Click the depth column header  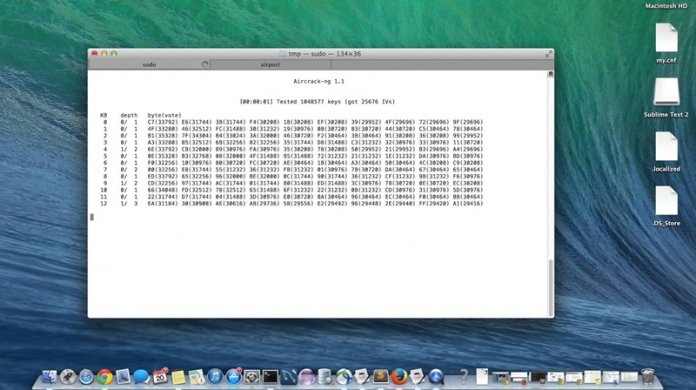(129, 115)
